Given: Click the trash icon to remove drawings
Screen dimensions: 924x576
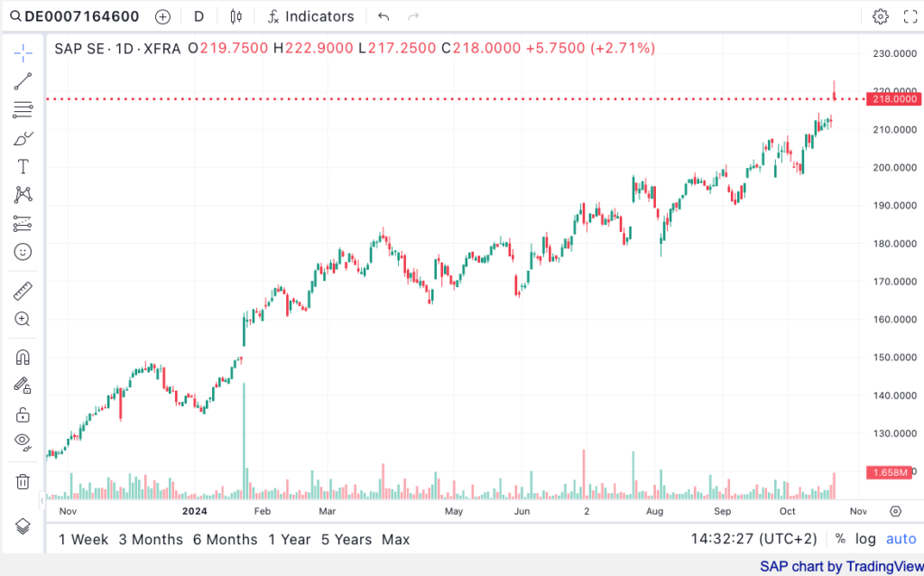Looking at the screenshot, I should (x=23, y=481).
